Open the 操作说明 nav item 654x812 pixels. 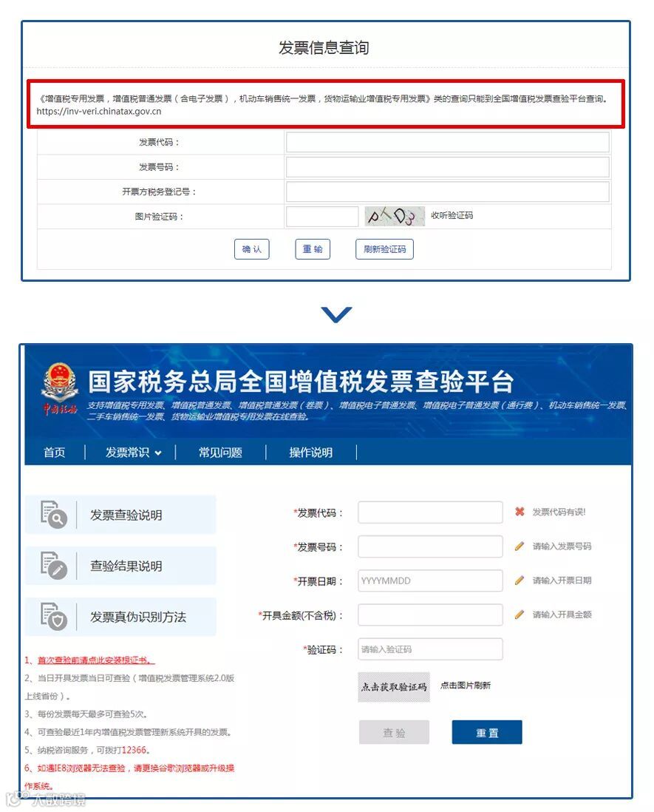point(311,453)
